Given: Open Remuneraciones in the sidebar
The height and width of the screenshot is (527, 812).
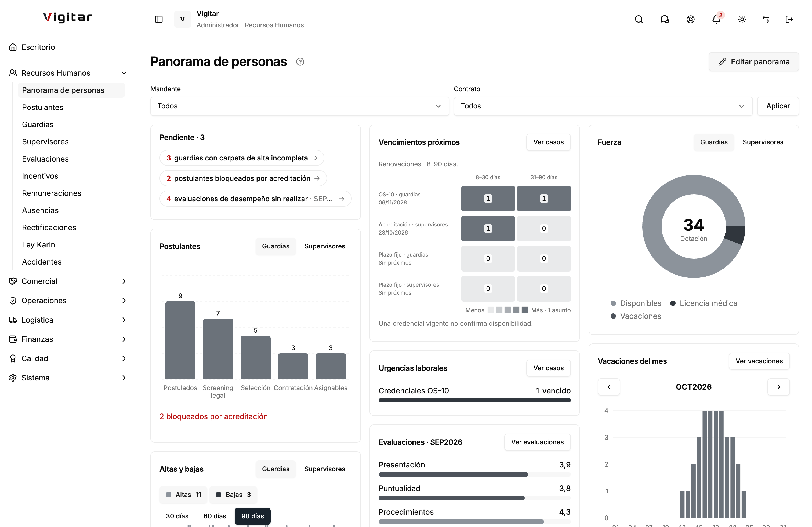Looking at the screenshot, I should coord(71,193).
